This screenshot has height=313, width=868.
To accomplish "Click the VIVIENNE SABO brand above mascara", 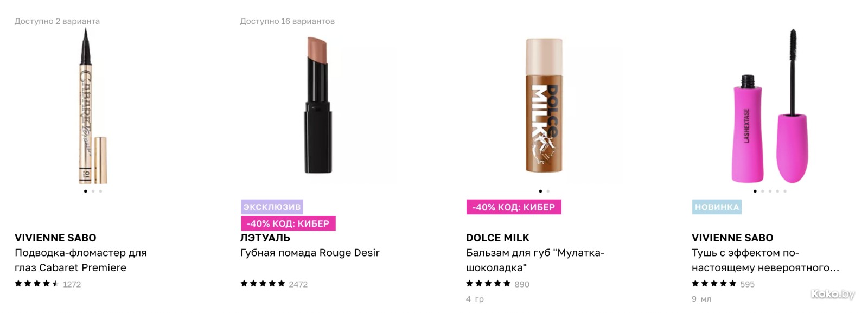I will pyautogui.click(x=732, y=238).
